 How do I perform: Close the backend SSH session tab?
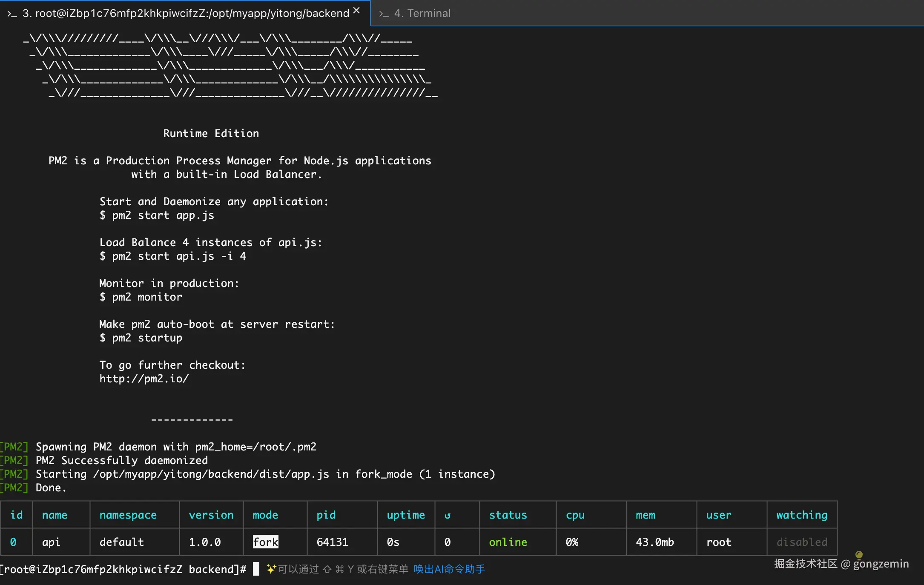pos(356,11)
